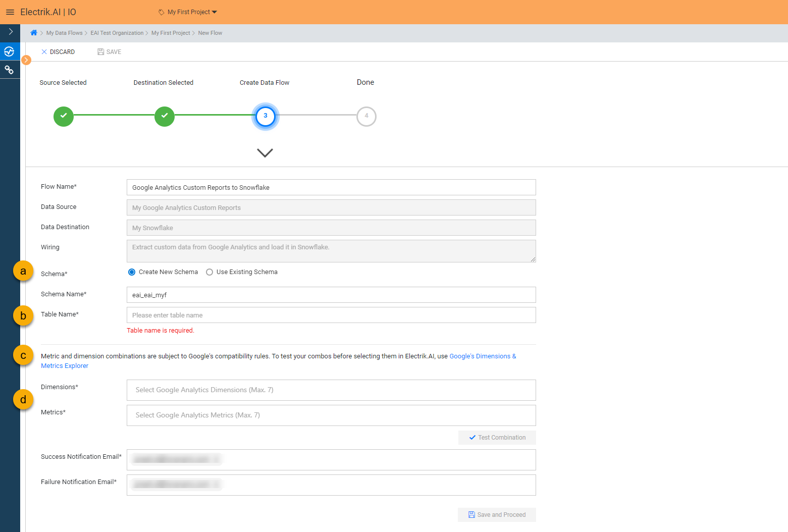Click the orange arrow toggle on the panel edge

(x=26, y=60)
